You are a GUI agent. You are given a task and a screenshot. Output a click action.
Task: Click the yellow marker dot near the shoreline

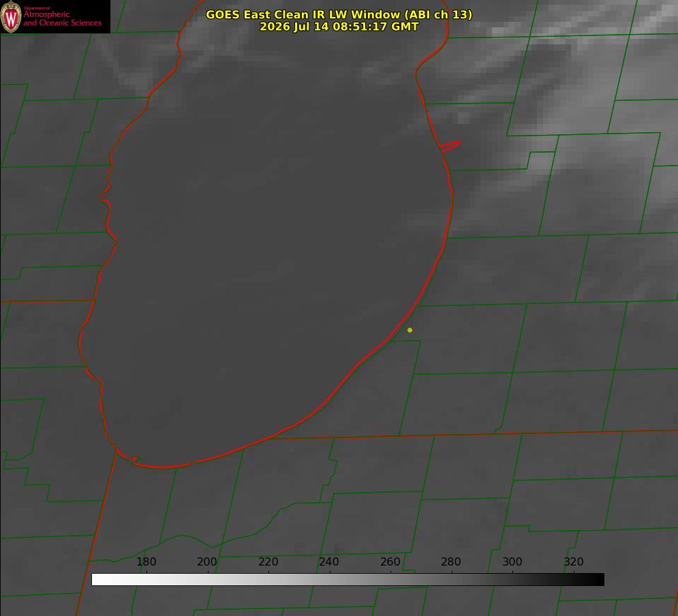[410, 330]
